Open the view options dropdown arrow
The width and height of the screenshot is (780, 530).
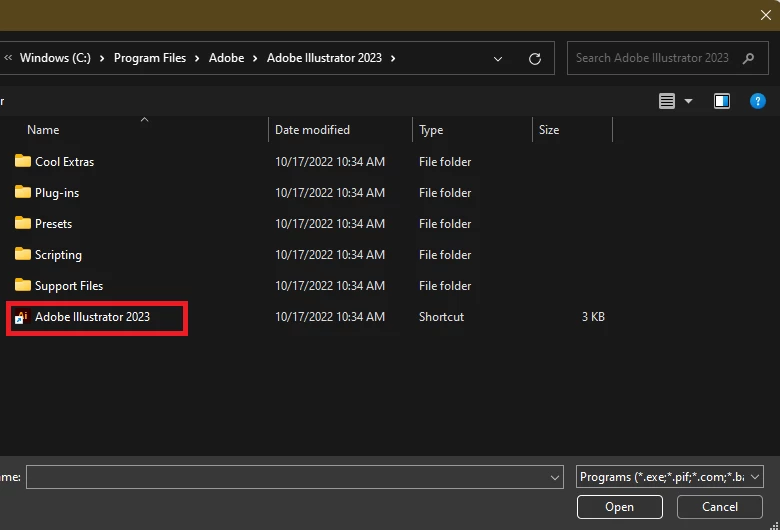tap(688, 101)
